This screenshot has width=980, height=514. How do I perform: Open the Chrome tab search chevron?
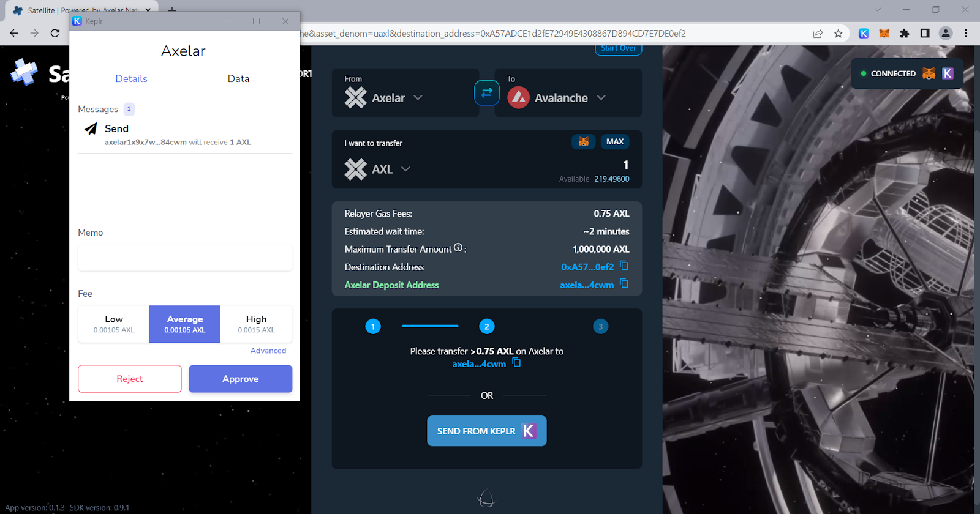pos(878,9)
